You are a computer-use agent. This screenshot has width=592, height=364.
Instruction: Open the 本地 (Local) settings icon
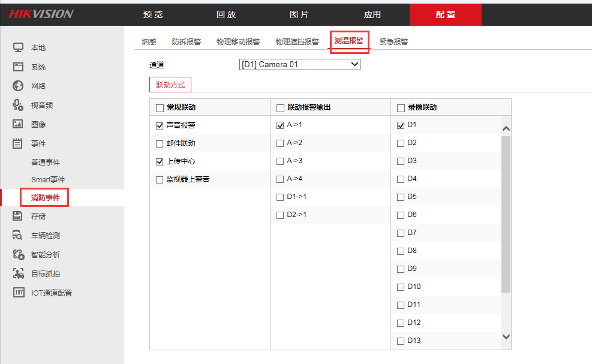17,47
